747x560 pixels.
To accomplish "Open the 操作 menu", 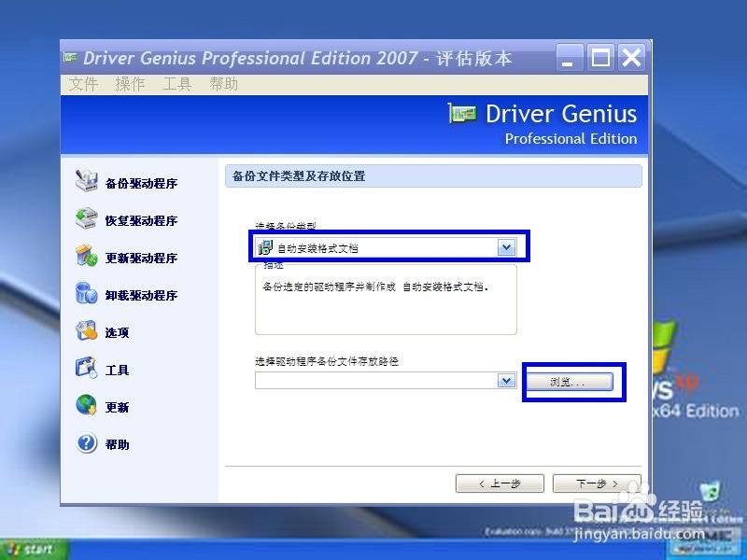I will 130,84.
